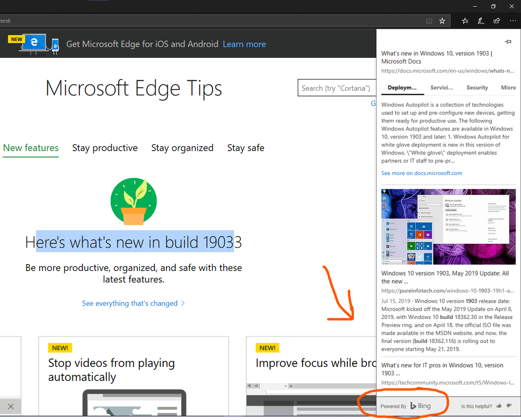Click thumbs up helpful icon
The height and width of the screenshot is (420, 521).
[x=499, y=406]
